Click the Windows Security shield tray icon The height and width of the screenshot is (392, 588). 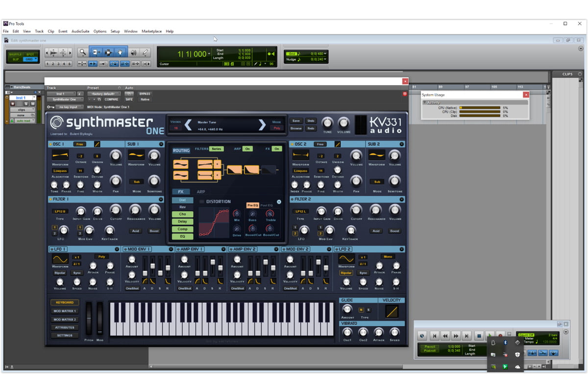[x=517, y=354]
